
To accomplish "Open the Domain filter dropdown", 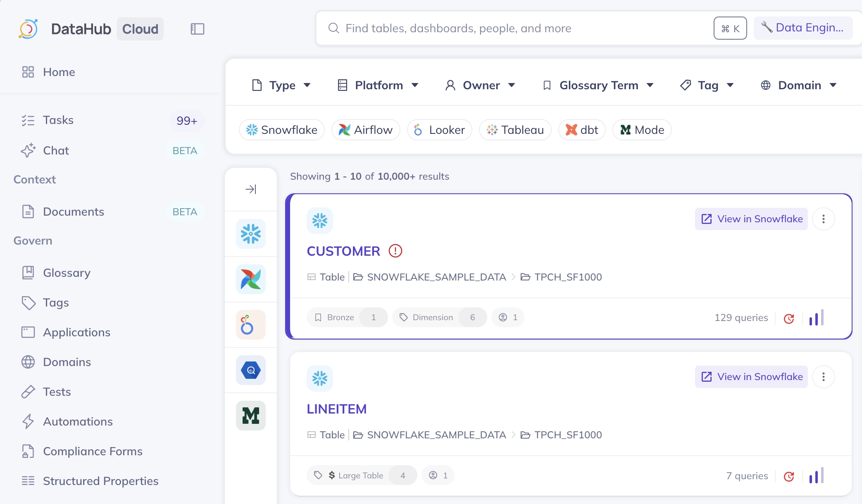I will point(798,85).
